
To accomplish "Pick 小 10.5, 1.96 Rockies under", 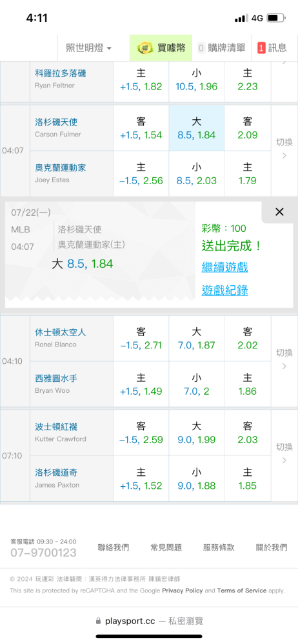I will (197, 80).
